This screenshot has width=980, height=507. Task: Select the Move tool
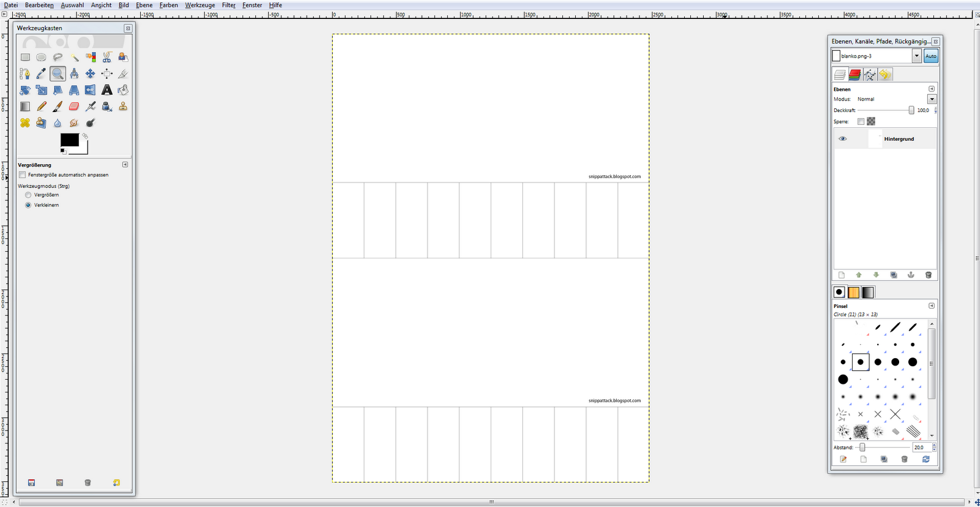pyautogui.click(x=90, y=73)
